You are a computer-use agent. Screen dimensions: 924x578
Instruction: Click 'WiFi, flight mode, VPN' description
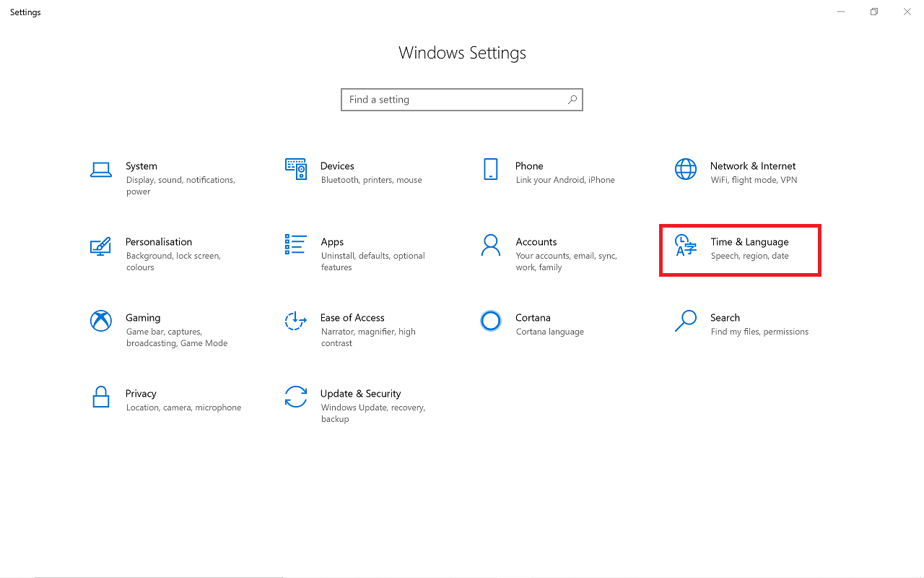click(x=754, y=180)
